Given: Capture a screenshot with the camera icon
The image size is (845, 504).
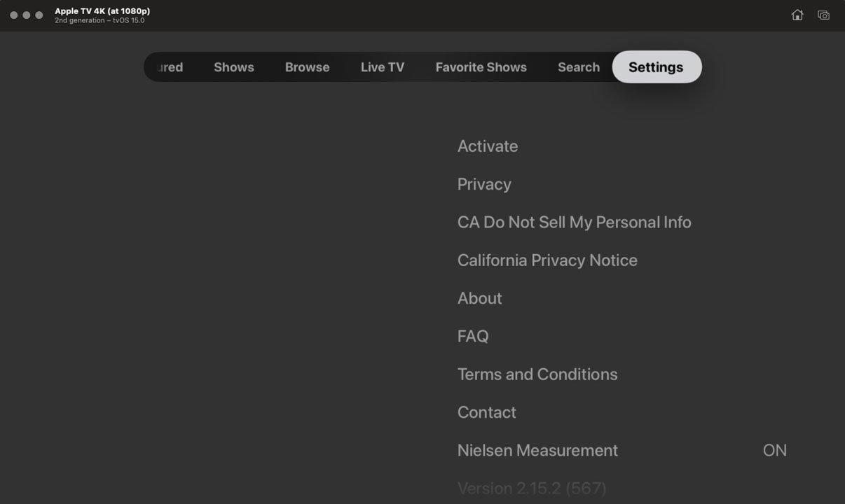Looking at the screenshot, I should (823, 14).
